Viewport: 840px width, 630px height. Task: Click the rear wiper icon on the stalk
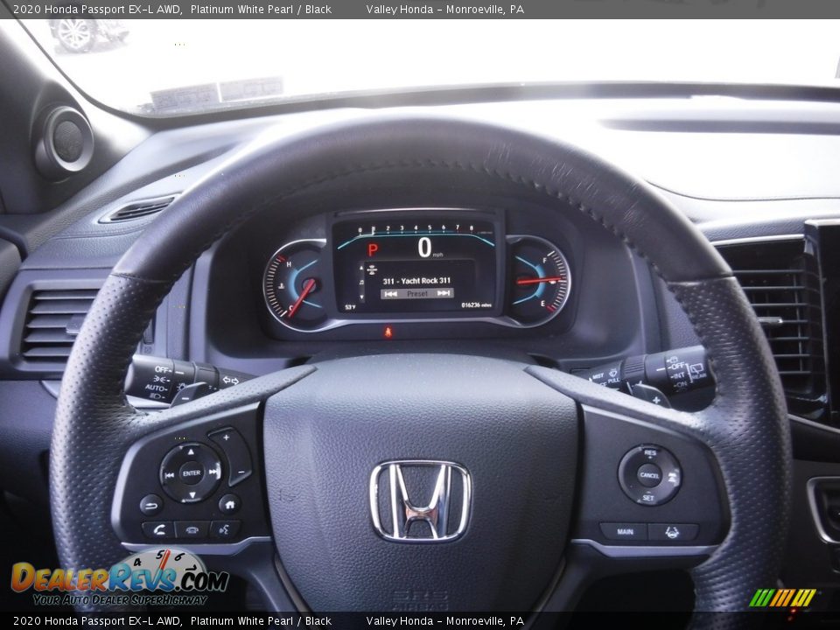tap(696, 369)
